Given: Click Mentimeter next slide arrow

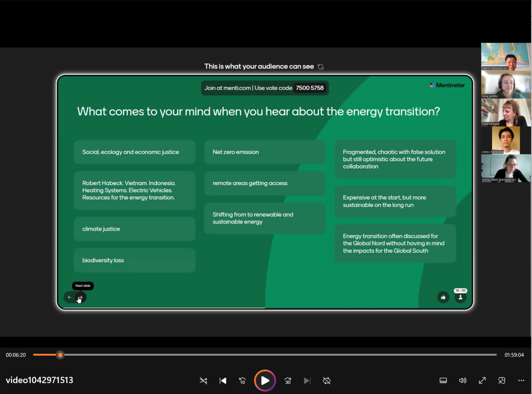Looking at the screenshot, I should (x=81, y=297).
